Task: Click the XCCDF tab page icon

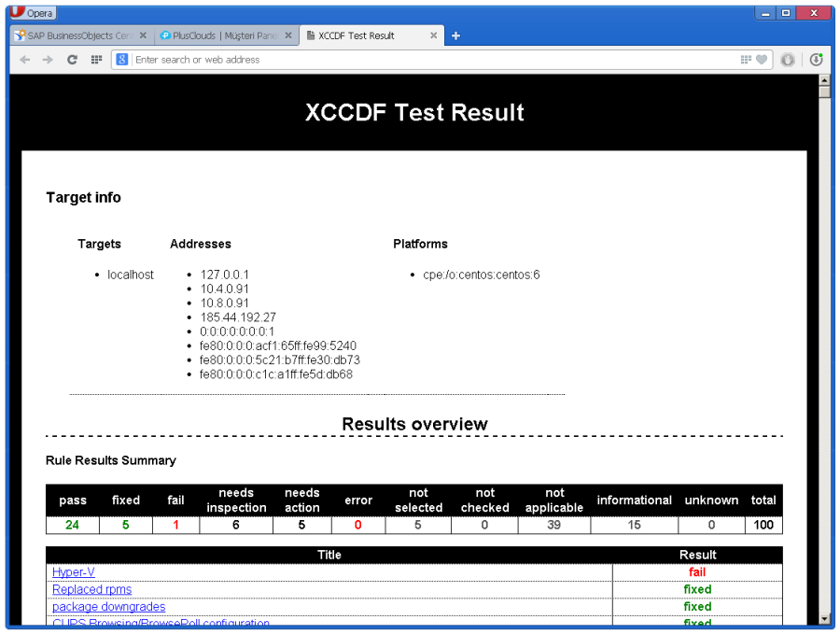Action: point(310,35)
